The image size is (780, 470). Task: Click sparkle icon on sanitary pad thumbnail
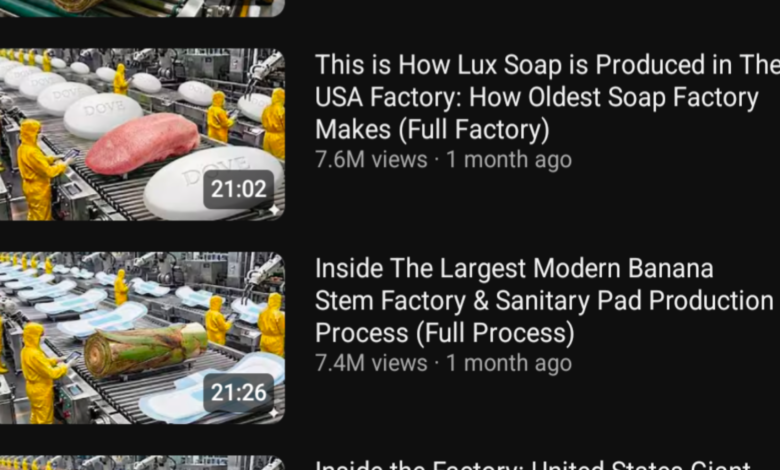click(x=274, y=413)
